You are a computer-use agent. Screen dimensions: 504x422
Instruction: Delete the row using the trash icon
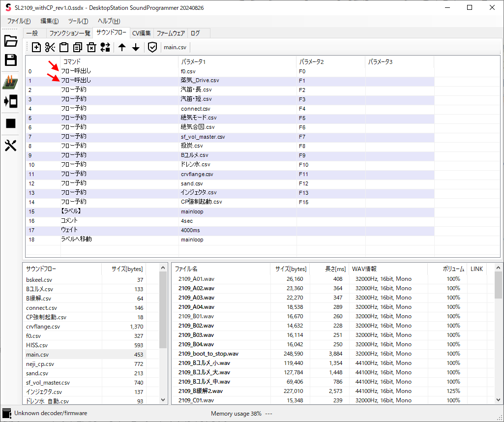pos(91,47)
